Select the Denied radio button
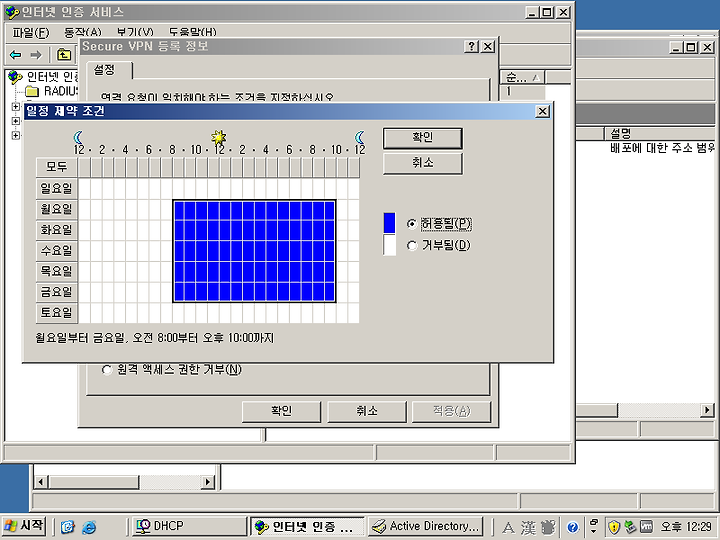The image size is (720, 540). pyautogui.click(x=412, y=246)
